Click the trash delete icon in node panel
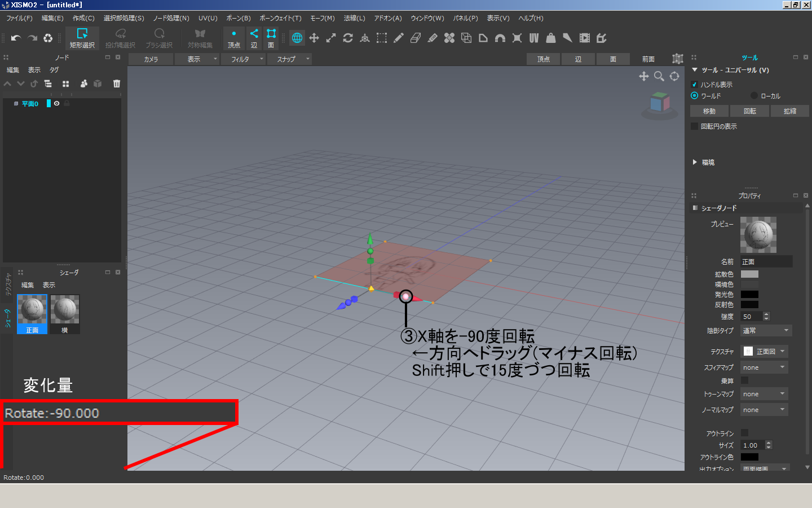This screenshot has height=508, width=812. 117,84
